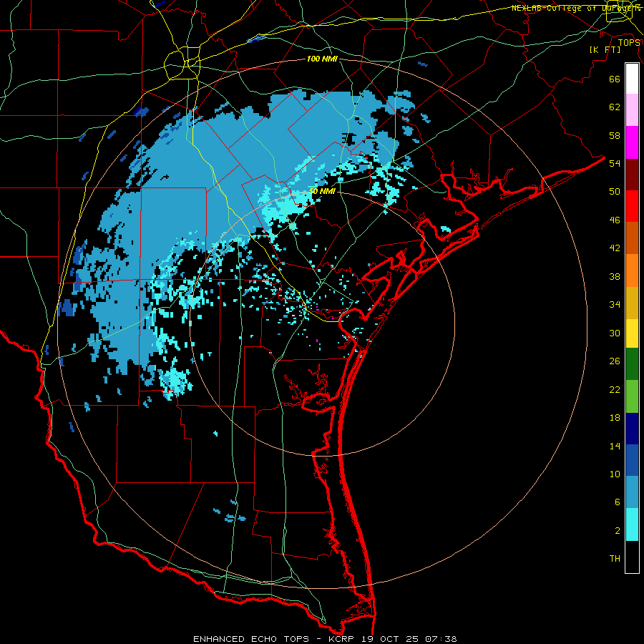Click the legend value '46'

[615, 220]
